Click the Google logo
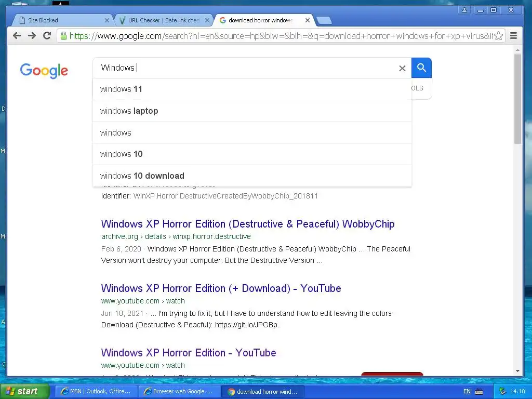 (44, 71)
